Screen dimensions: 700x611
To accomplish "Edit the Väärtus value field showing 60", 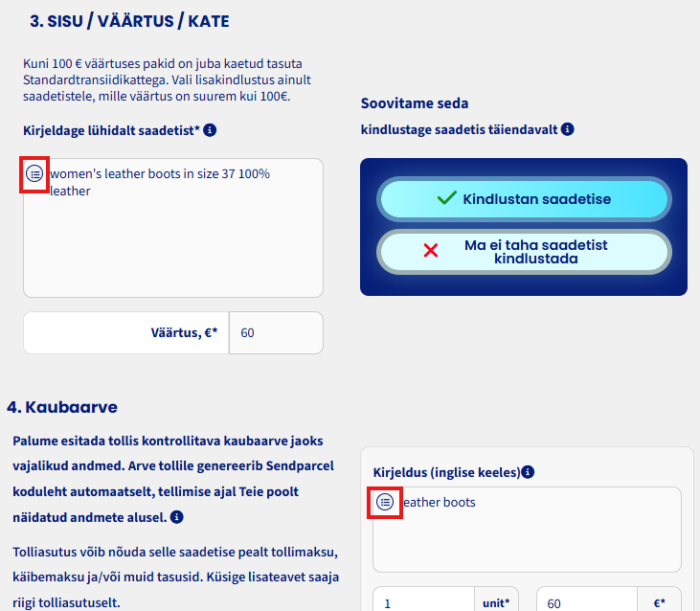I will pyautogui.click(x=276, y=333).
